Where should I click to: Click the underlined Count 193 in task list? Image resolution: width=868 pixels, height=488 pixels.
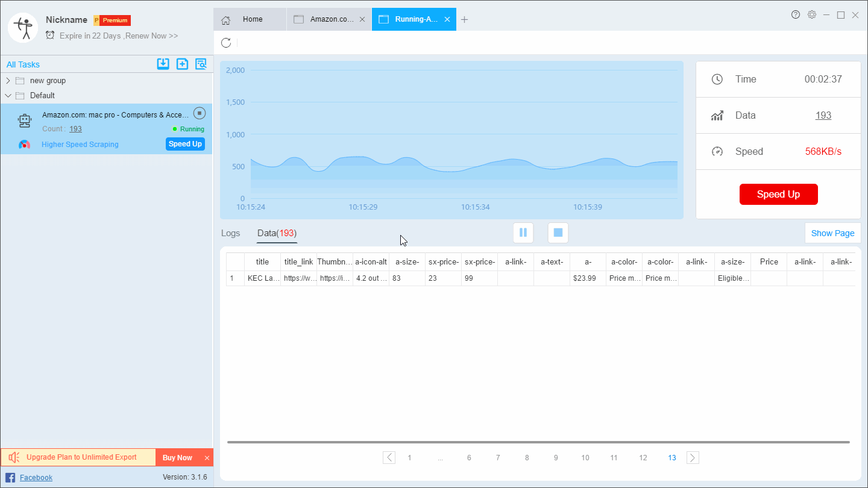[x=75, y=129]
